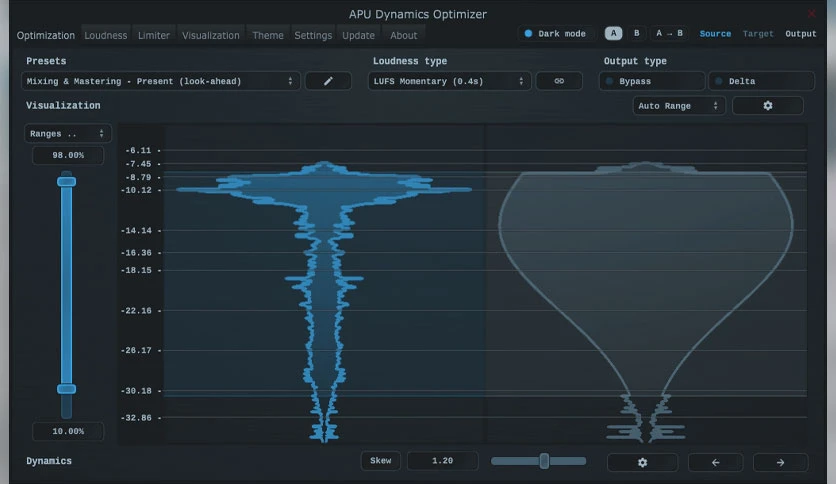Image resolution: width=836 pixels, height=484 pixels.
Task: Click the right arrow button
Action: pos(780,462)
